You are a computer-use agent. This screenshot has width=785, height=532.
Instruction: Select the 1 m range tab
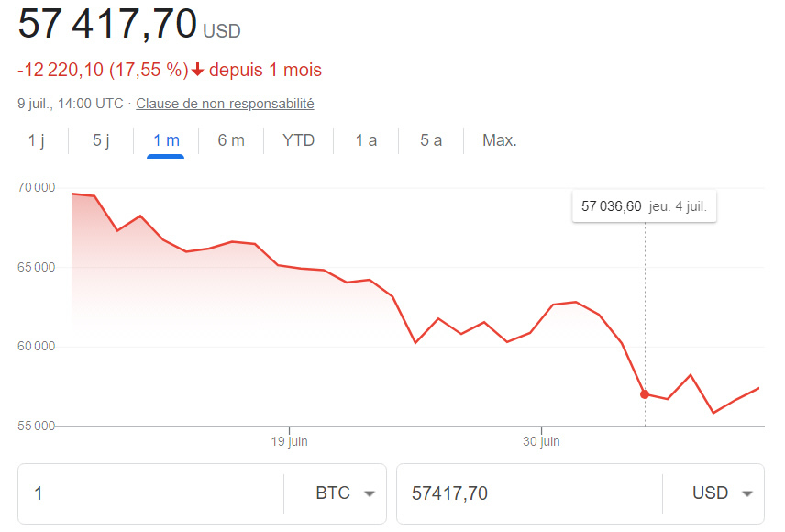coord(166,140)
